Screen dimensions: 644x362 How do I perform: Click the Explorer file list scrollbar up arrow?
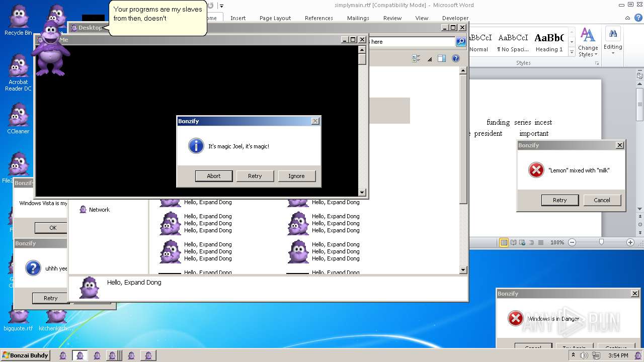(463, 71)
